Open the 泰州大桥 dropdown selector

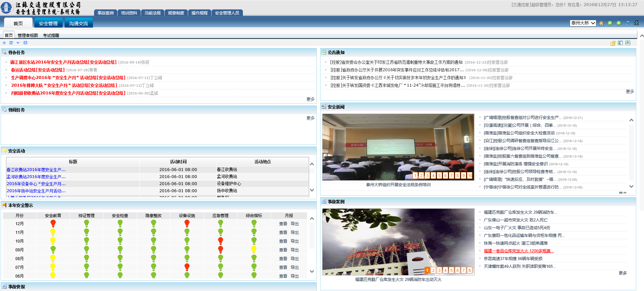point(583,23)
